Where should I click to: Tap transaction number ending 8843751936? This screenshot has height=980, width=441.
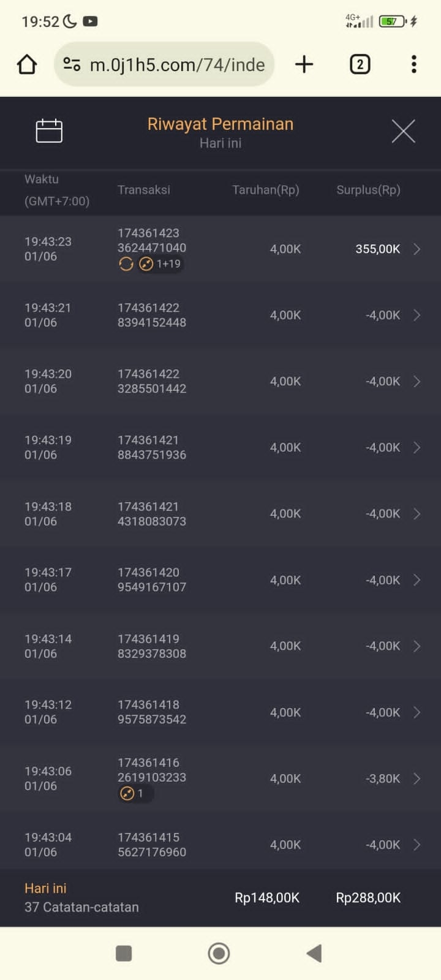(x=152, y=448)
